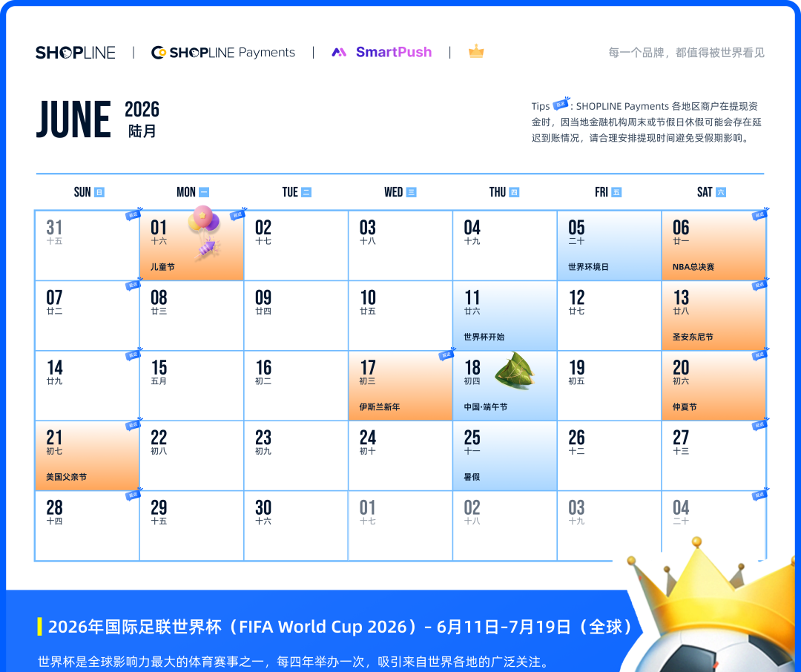Click the 世界环境日 date cell
The height and width of the screenshot is (672, 801).
[x=608, y=246]
